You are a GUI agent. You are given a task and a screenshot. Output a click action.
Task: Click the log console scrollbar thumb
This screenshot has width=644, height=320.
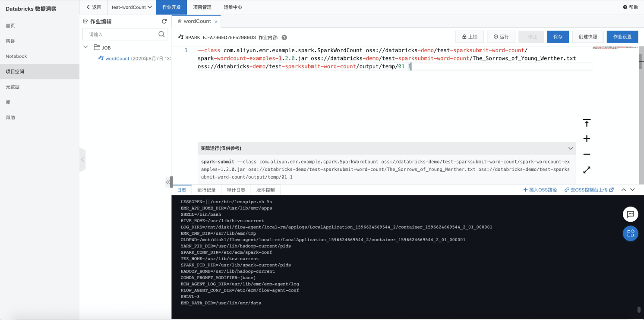click(x=639, y=309)
